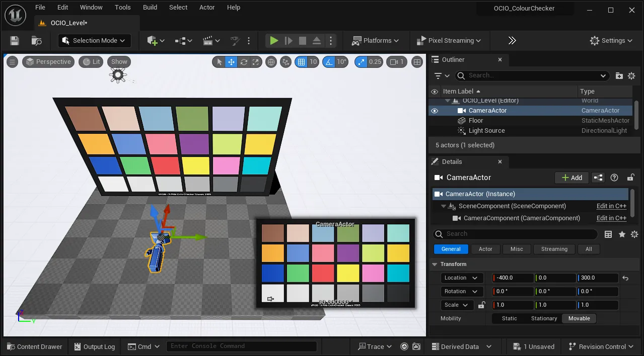
Task: Click inside the console command field
Action: [x=242, y=346]
